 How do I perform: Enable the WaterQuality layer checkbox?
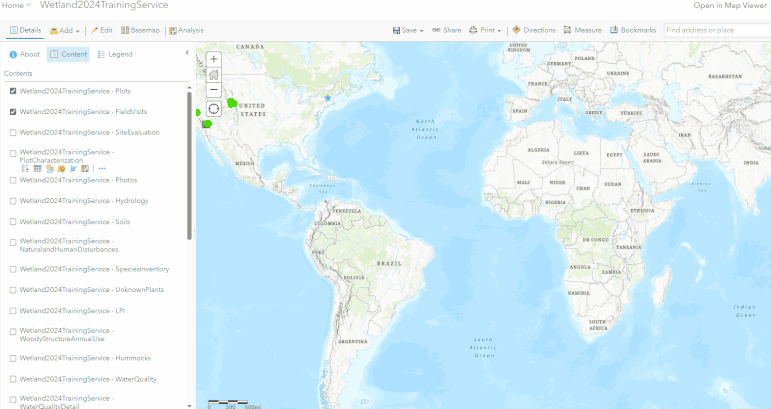pyautogui.click(x=13, y=380)
